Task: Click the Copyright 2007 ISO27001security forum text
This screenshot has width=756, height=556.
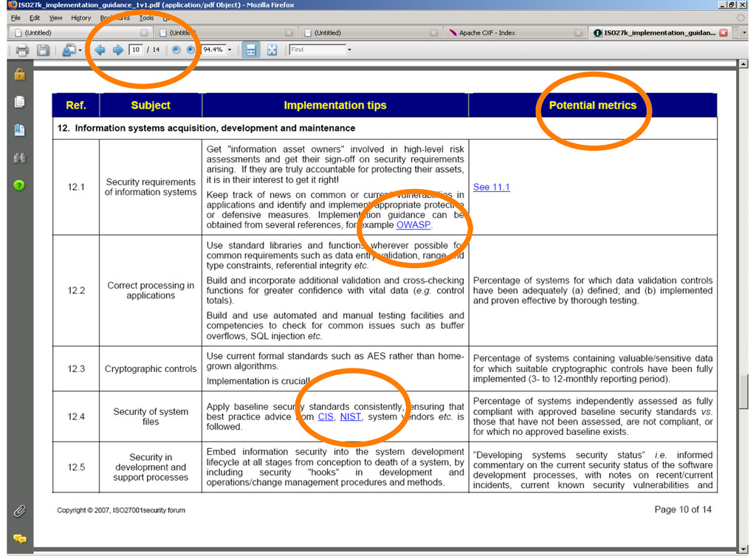Action: click(x=121, y=510)
